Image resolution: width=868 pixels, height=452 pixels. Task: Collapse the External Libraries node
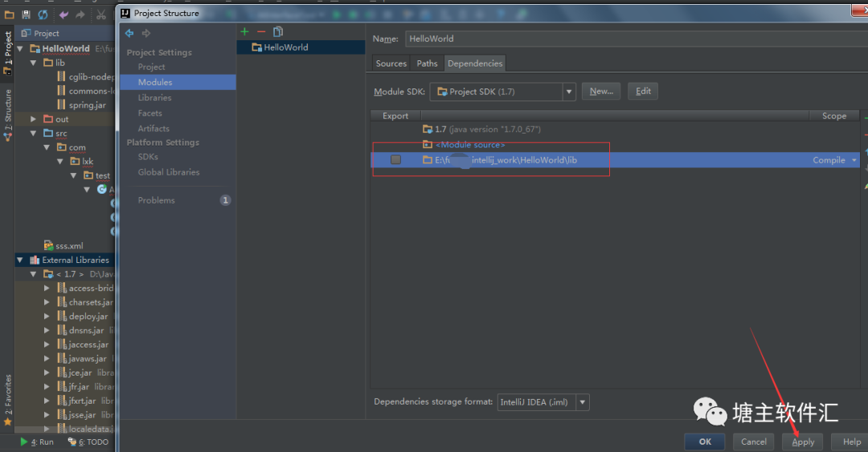[x=20, y=260]
